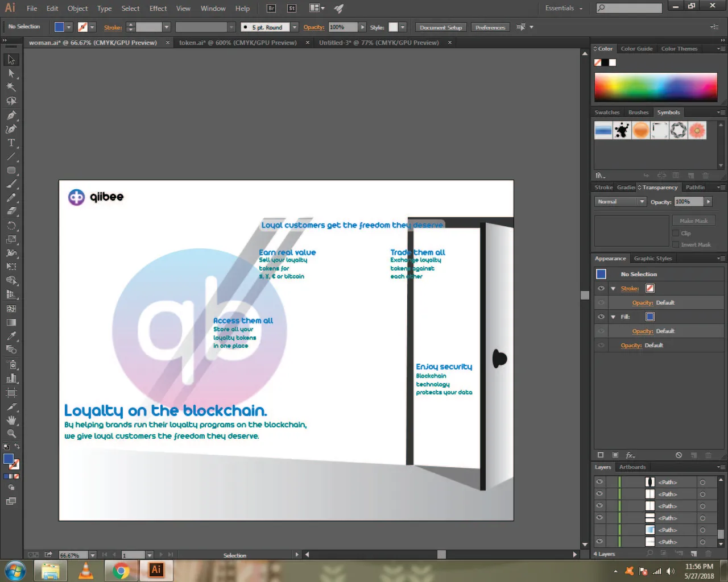
Task: Select the Paintbrush tool
Action: pyautogui.click(x=11, y=184)
